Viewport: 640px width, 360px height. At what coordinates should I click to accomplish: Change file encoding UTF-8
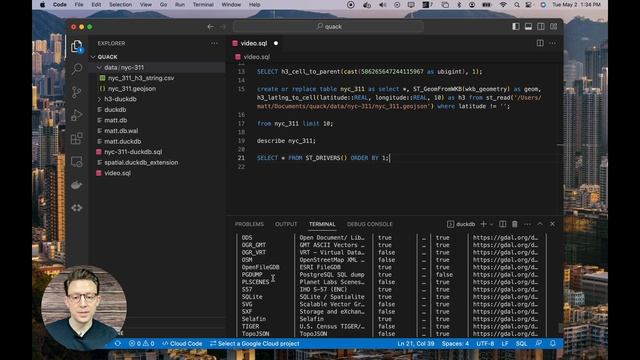[485, 344]
